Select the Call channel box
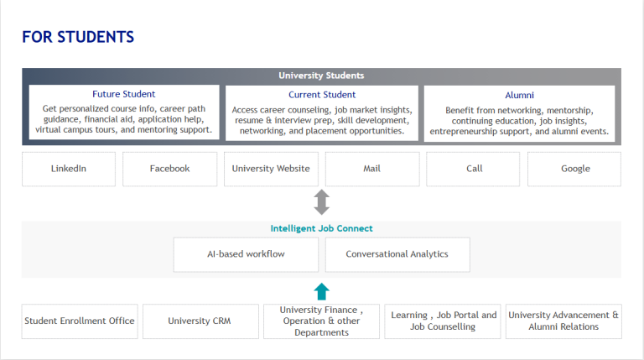The image size is (644, 360). tap(474, 169)
